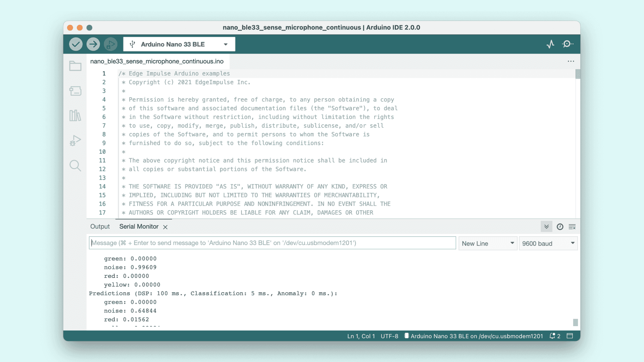The image size is (644, 362).
Task: Open the Serial Plotter icon
Action: point(550,44)
